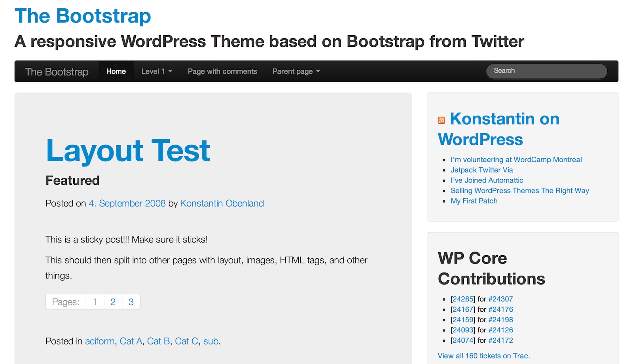Open ticket #24198 link

pyautogui.click(x=500, y=320)
